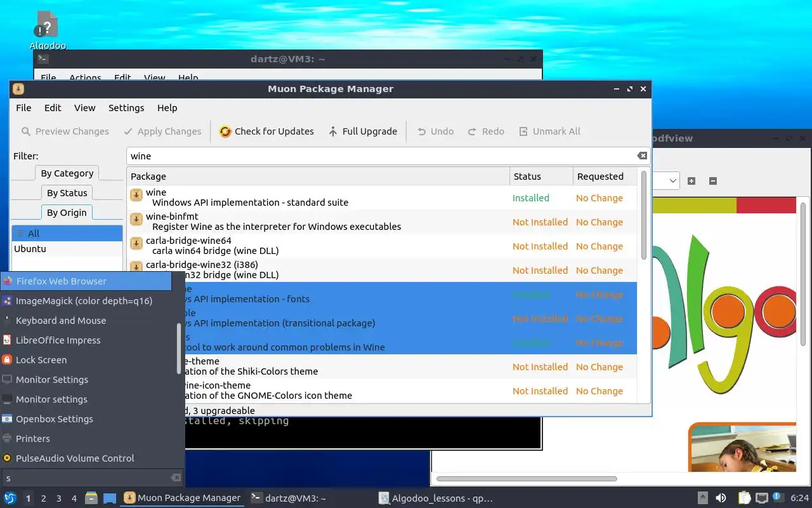Screen dimensions: 812x508
Task: Select the 'Windows API implementation - standard suite' row
Action: [382, 197]
